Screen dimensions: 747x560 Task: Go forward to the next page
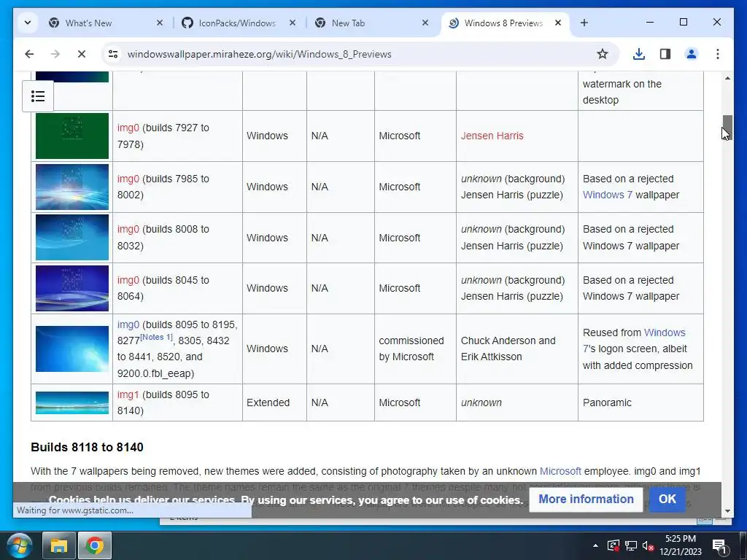point(55,54)
